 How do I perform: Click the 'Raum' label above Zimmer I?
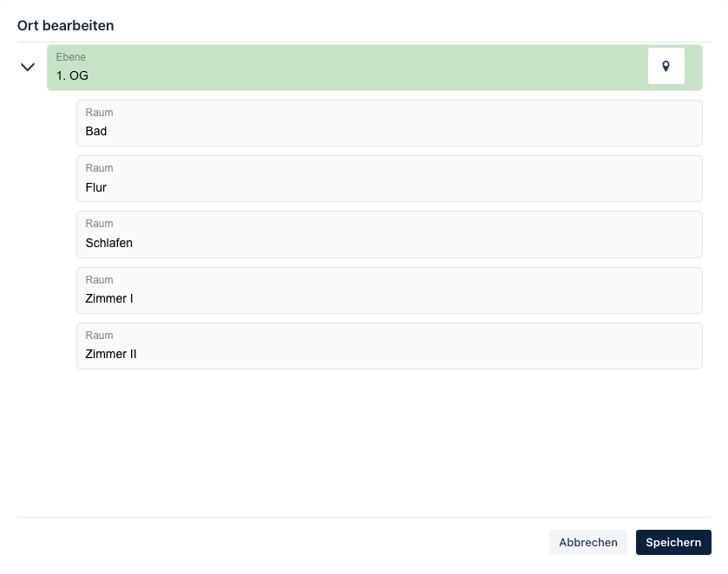click(x=99, y=280)
